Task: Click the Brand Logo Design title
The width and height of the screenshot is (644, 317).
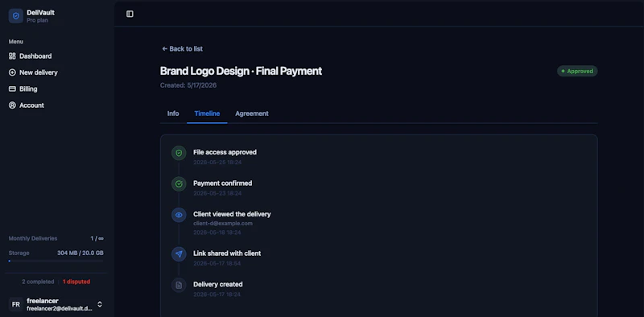Action: [241, 71]
